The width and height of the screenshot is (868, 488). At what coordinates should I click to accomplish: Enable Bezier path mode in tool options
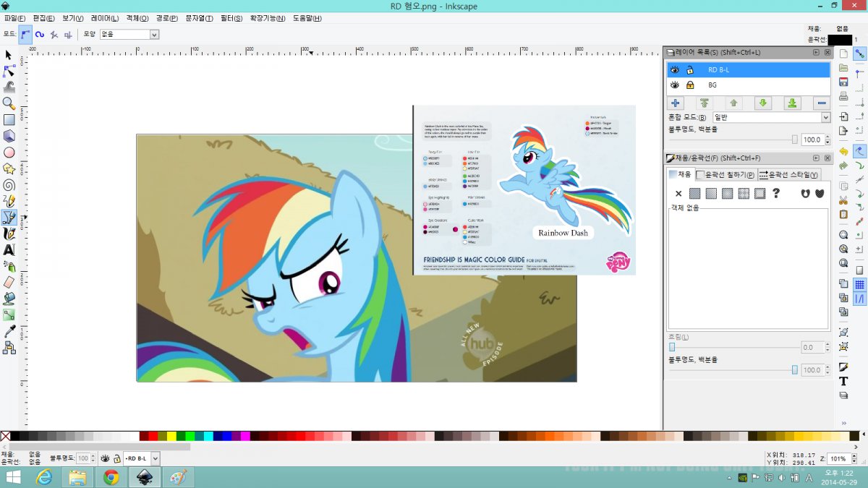25,34
